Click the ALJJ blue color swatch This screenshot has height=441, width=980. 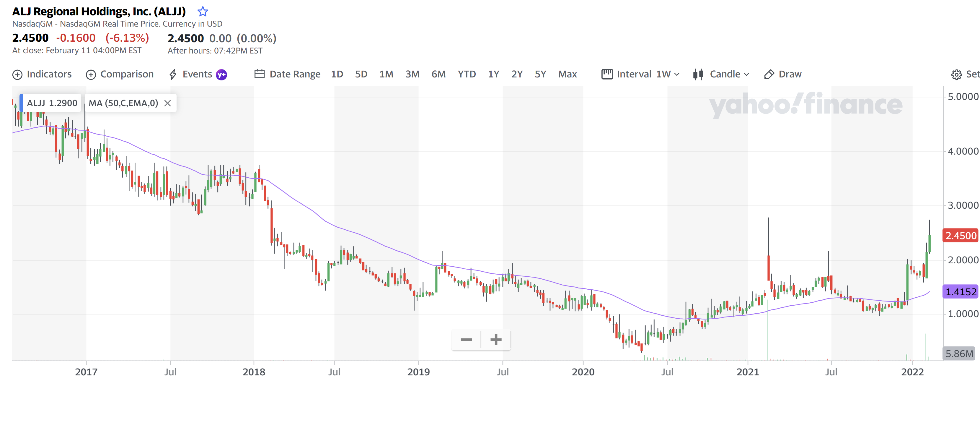pos(22,103)
